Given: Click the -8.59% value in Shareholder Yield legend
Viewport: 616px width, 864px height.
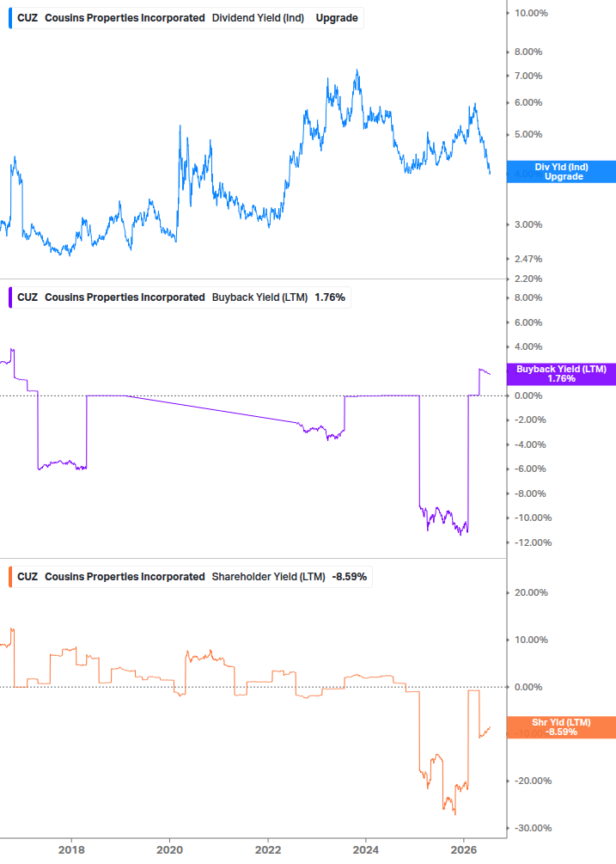Looking at the screenshot, I should (x=349, y=577).
